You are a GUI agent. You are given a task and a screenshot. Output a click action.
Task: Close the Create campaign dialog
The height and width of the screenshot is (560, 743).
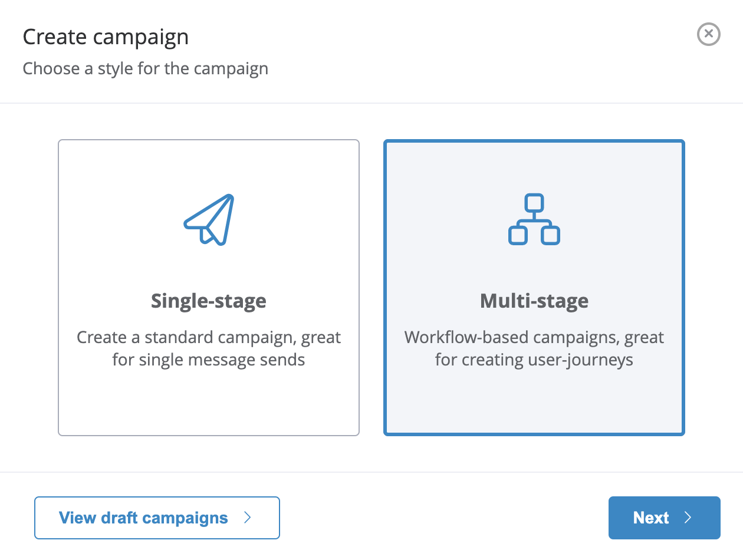point(708,34)
